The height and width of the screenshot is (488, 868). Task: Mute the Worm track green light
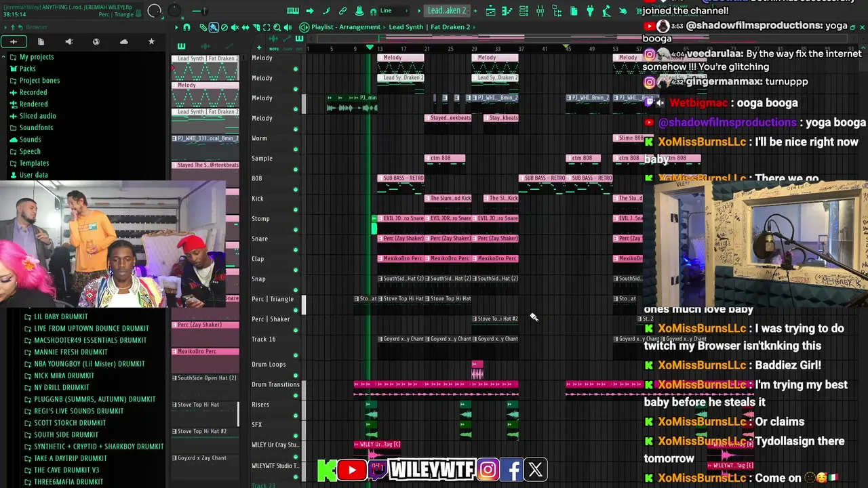[296, 150]
